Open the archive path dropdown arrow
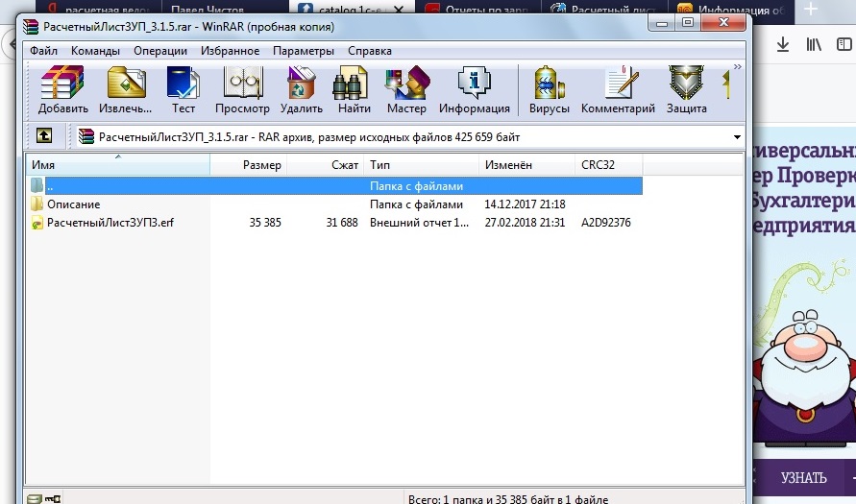The image size is (856, 504). click(x=737, y=137)
